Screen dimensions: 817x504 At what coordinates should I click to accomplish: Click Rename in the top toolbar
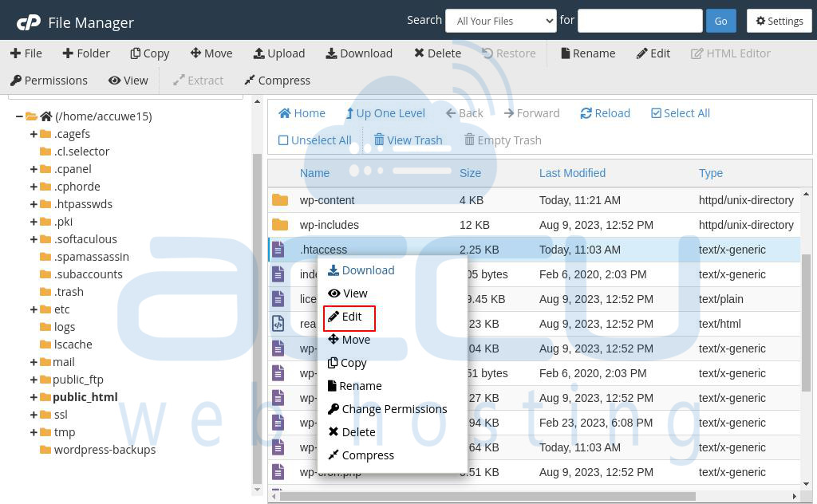pos(588,53)
